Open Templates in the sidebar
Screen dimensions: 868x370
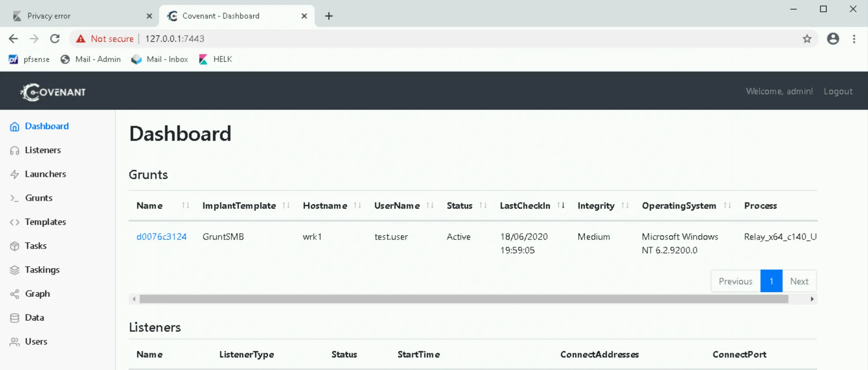45,222
